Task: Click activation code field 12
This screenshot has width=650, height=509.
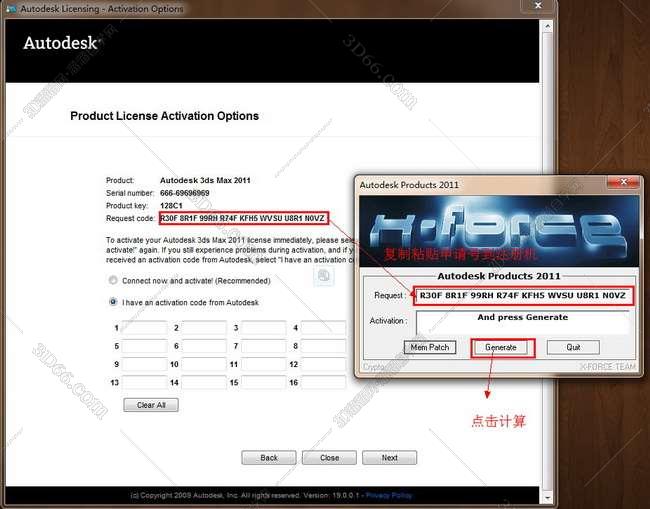Action: click(323, 364)
